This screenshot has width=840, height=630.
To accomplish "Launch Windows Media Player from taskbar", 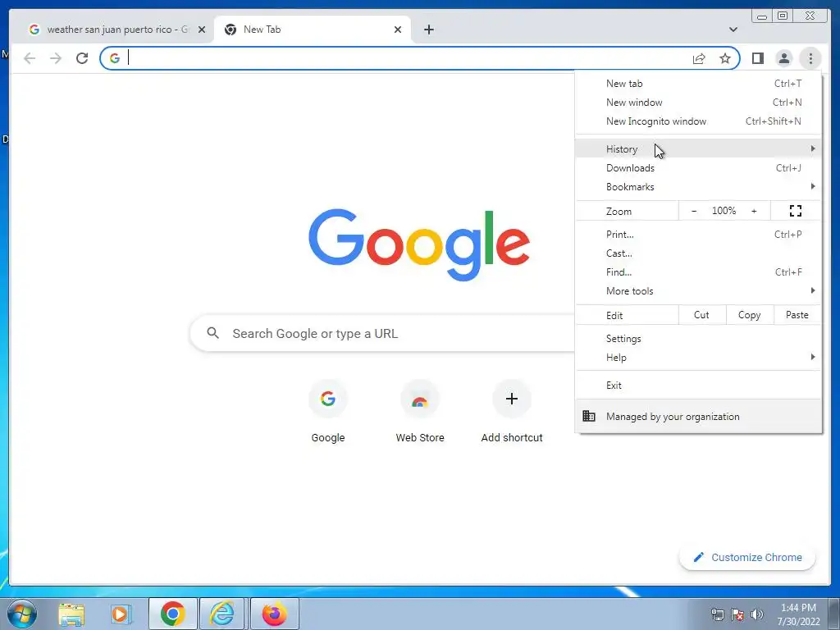I will coord(121,614).
